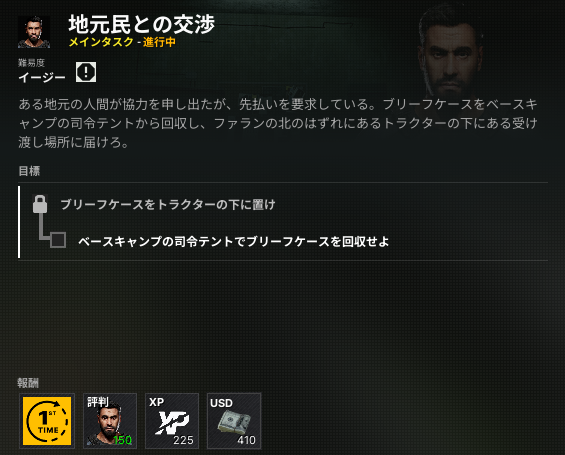Click the task description paragraph
This screenshot has width=565, height=455.
(278, 123)
